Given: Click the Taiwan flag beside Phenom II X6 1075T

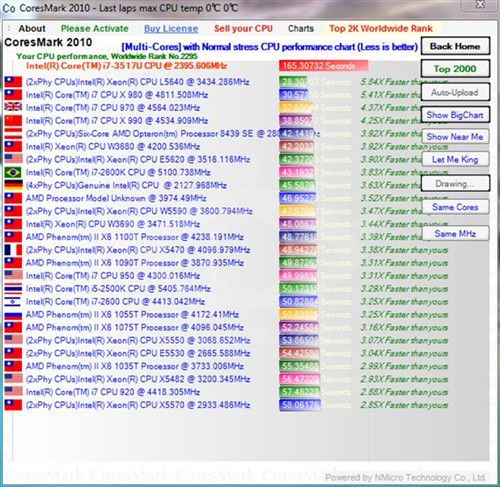Looking at the screenshot, I should pos(13,327).
